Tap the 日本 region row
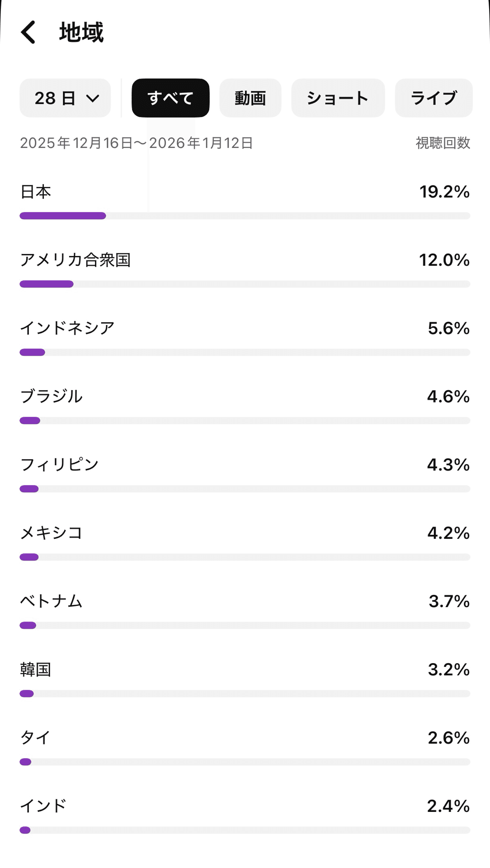Viewport: 490px width, 868px height. tap(245, 201)
